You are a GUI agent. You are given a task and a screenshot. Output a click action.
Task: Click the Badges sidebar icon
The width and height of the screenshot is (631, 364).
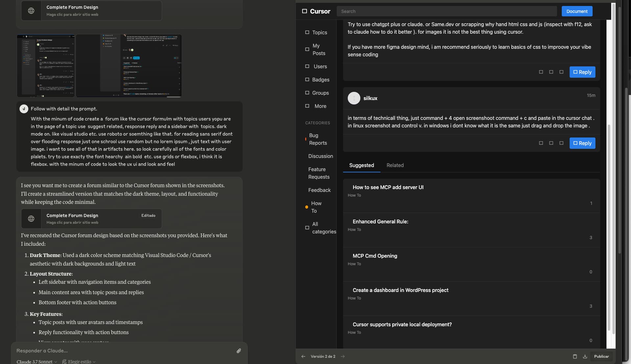[307, 79]
